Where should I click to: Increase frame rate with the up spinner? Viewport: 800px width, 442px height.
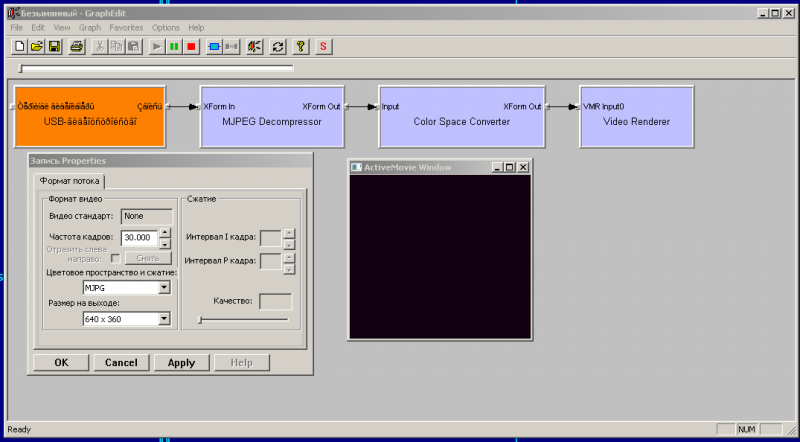click(165, 233)
